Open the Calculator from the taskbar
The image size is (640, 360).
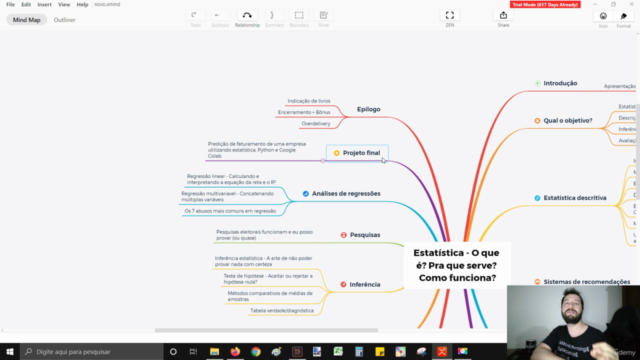[x=359, y=351]
